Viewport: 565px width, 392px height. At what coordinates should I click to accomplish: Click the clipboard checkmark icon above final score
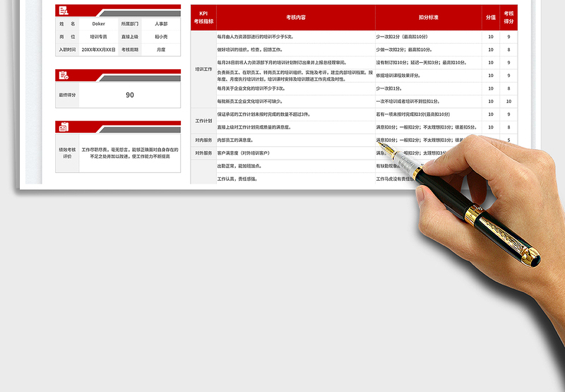[x=64, y=75]
